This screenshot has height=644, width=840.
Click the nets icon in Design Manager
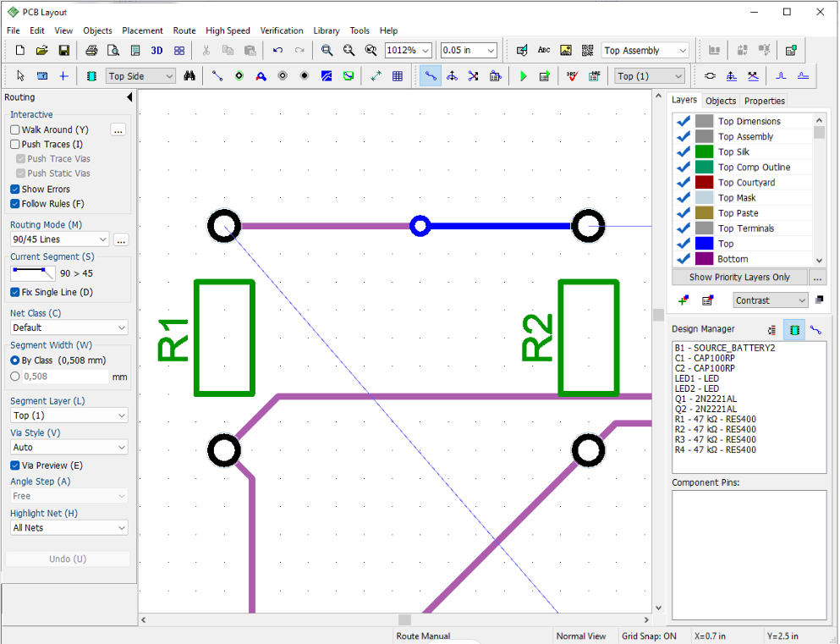[x=815, y=329]
